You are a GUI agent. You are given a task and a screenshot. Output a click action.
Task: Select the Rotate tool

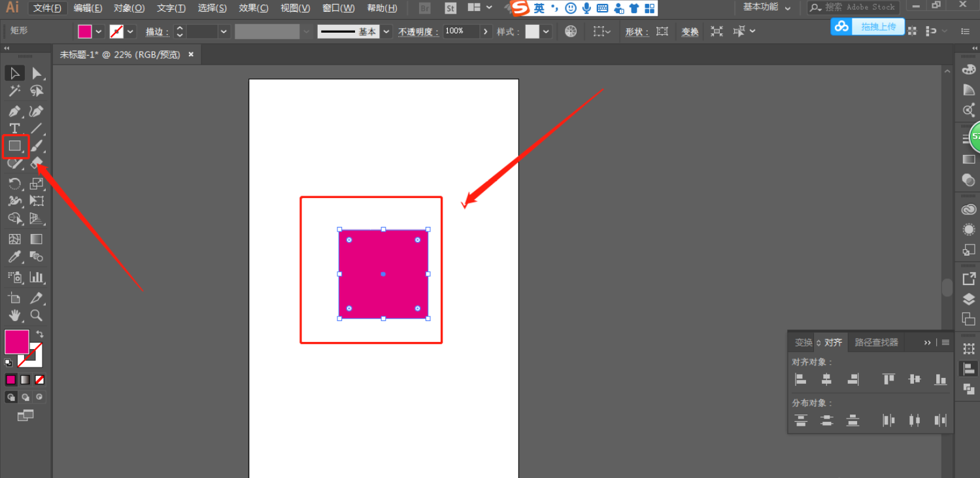pos(14,184)
